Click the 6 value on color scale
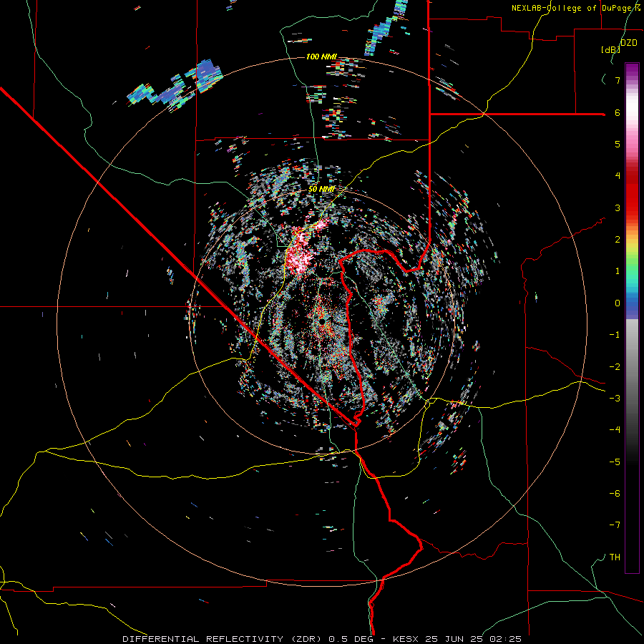The width and height of the screenshot is (644, 644). 618,112
